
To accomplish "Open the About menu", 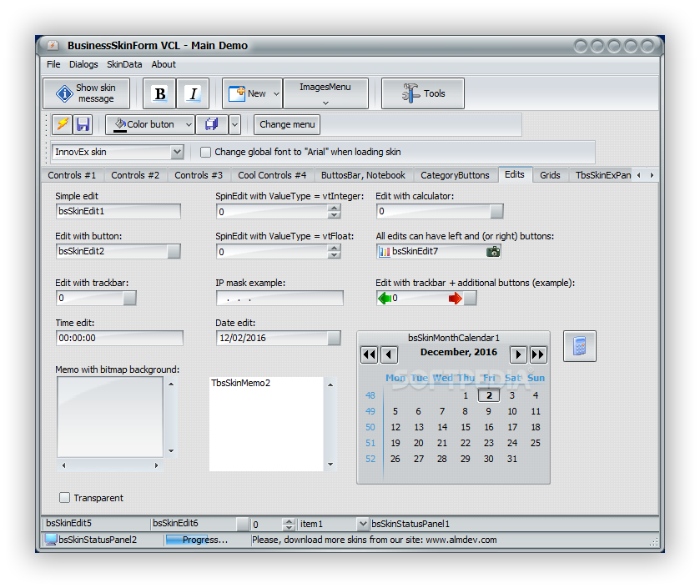I will [x=164, y=64].
